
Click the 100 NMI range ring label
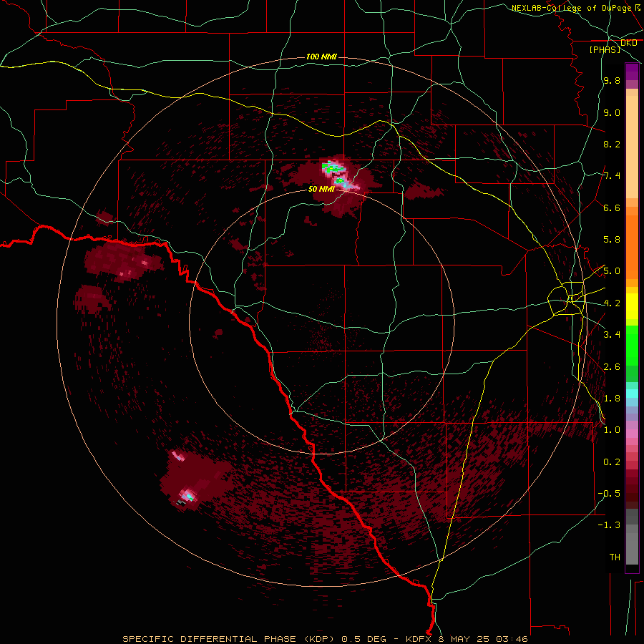coord(321,57)
